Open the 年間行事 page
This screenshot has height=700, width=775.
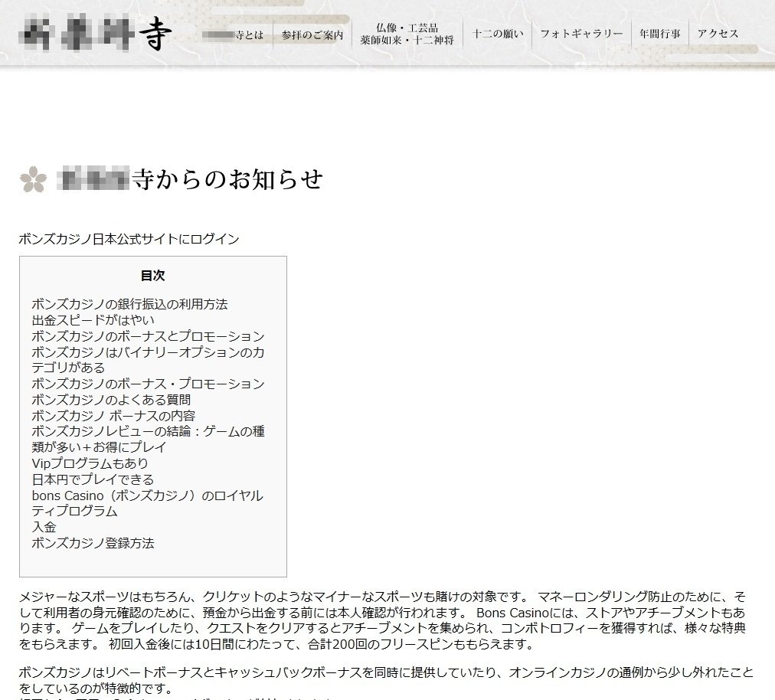tap(659, 34)
